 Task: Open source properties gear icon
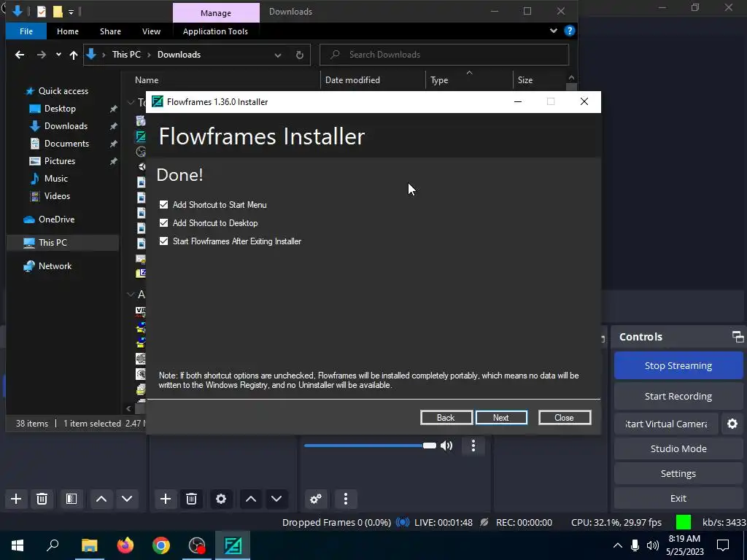click(x=221, y=499)
